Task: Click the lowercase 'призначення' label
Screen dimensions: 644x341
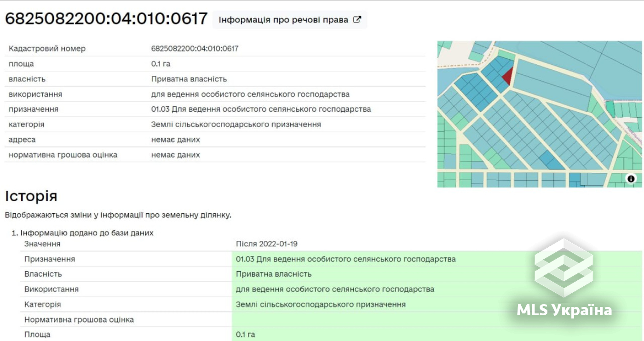Action: 34,109
